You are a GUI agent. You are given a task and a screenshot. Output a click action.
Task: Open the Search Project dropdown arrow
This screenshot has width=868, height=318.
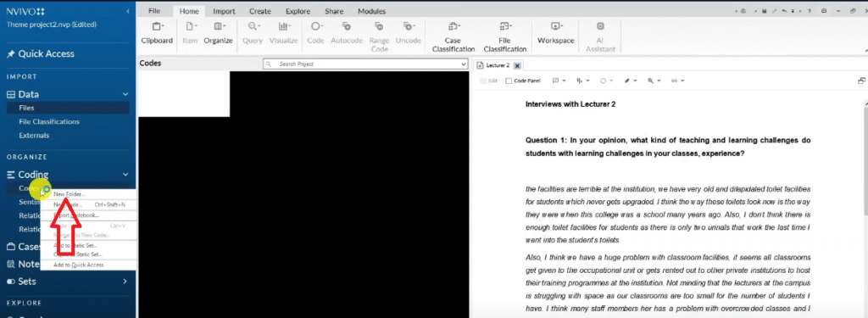coord(464,64)
